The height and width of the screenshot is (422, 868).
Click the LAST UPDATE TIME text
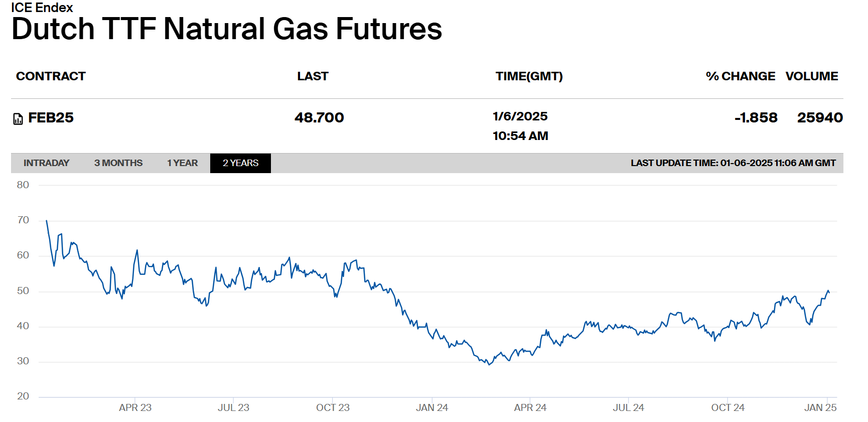pos(733,163)
